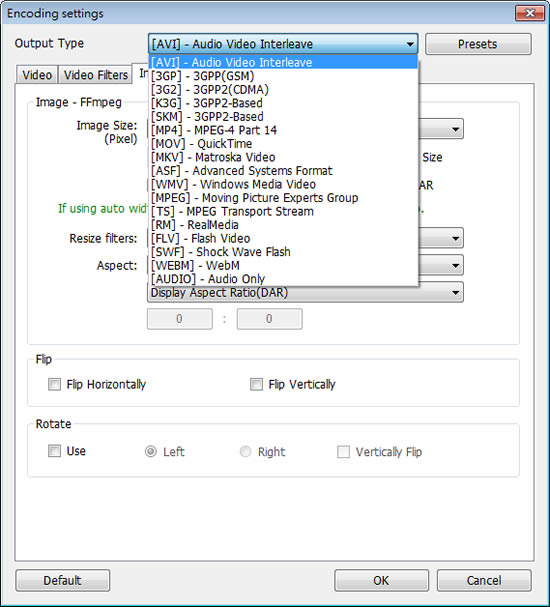Image resolution: width=550 pixels, height=607 pixels.
Task: Switch to the Video tab
Action: [x=37, y=75]
